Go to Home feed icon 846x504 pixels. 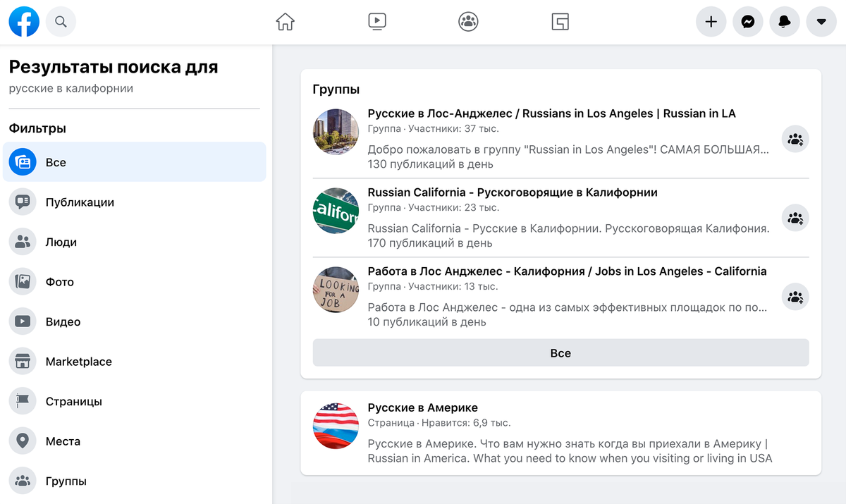click(x=285, y=22)
